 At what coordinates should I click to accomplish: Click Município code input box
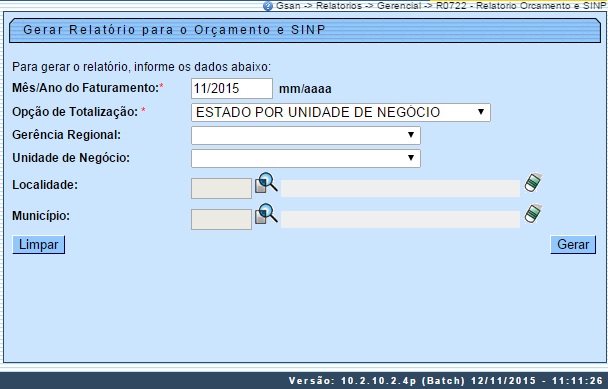pyautogui.click(x=221, y=220)
